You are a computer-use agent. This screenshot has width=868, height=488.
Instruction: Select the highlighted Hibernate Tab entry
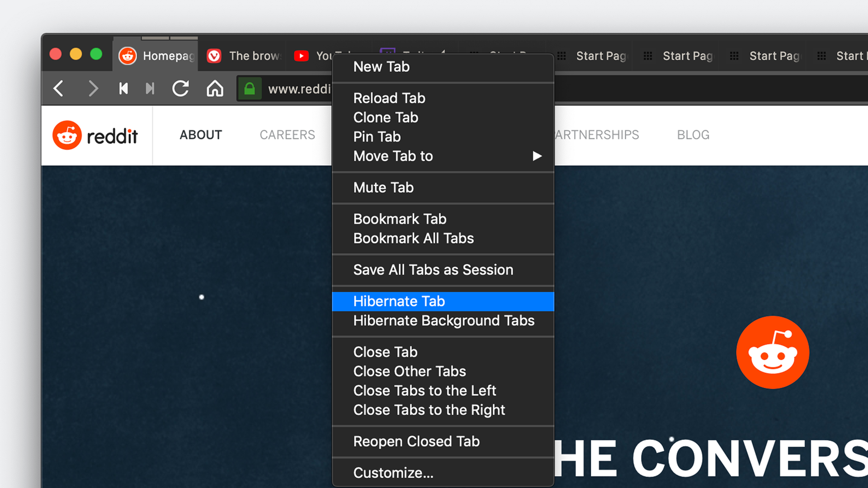click(443, 301)
